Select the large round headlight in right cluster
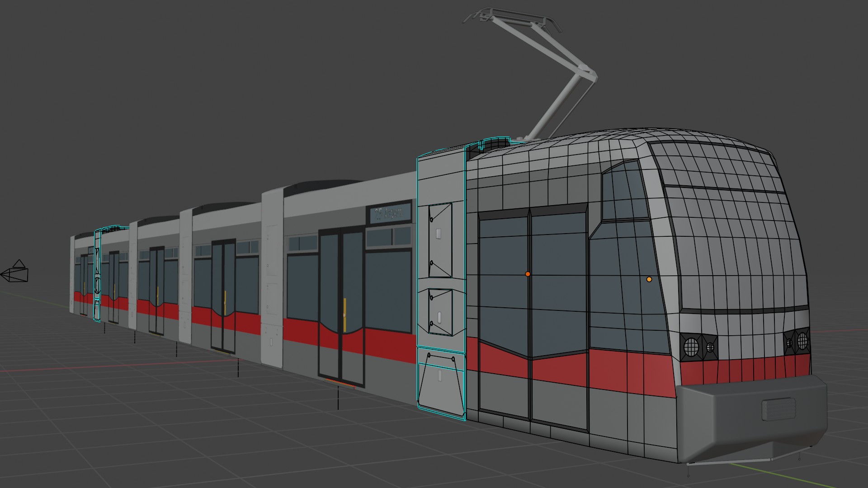868x488 pixels. 802,341
